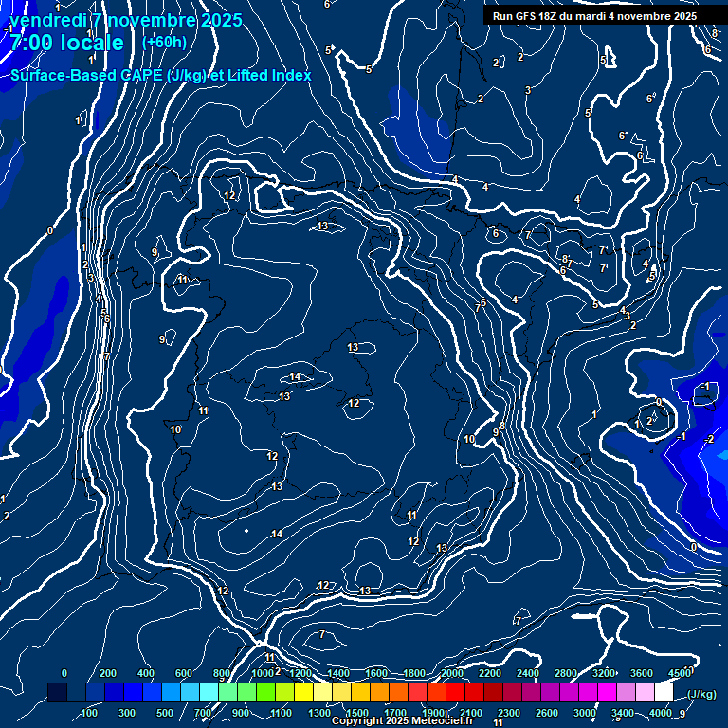Click the blue 300–400 J/kg legend swatch
The image size is (728, 728).
point(133,692)
